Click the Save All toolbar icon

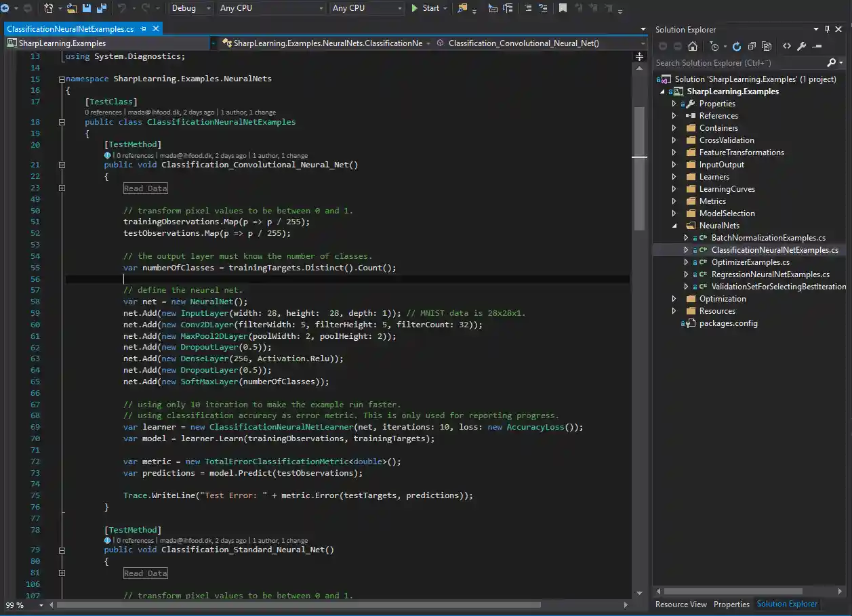tap(101, 8)
